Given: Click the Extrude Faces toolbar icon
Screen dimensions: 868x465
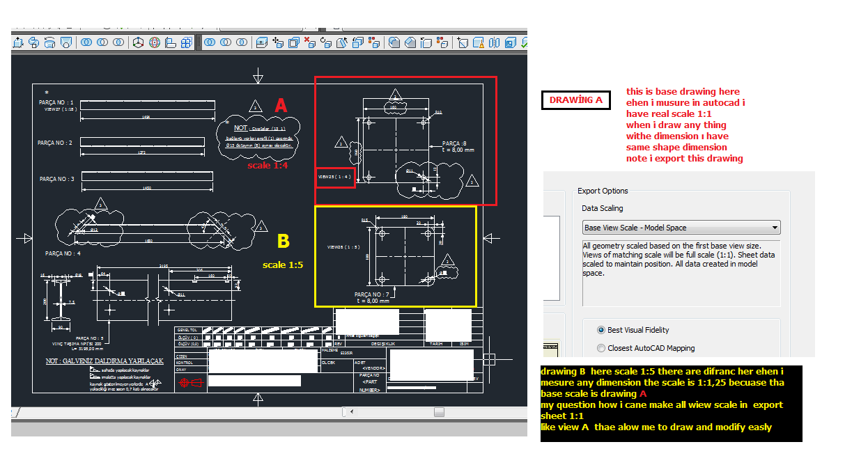Looking at the screenshot, I should pyautogui.click(x=261, y=42).
